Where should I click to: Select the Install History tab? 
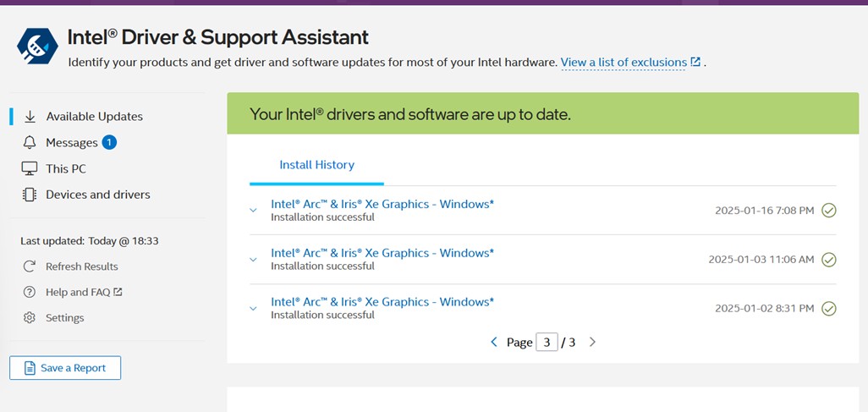[x=316, y=165]
